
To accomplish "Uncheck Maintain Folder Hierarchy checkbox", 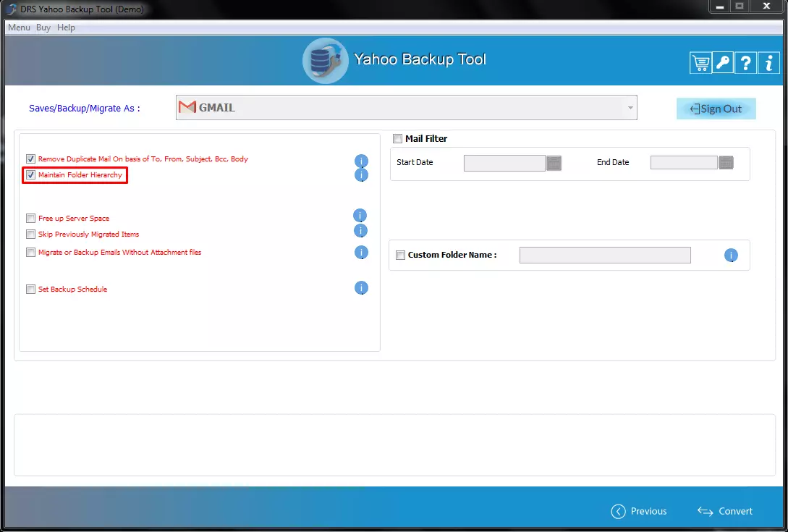I will tap(30, 175).
